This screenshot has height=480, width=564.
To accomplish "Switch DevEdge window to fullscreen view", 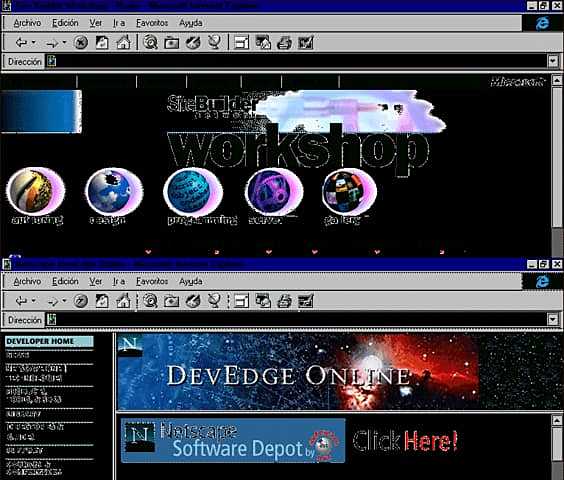I will pyautogui.click(x=241, y=301).
